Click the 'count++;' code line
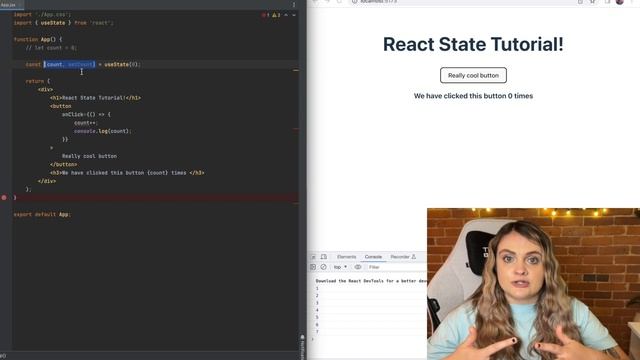This screenshot has width=640, height=360. click(x=86, y=123)
